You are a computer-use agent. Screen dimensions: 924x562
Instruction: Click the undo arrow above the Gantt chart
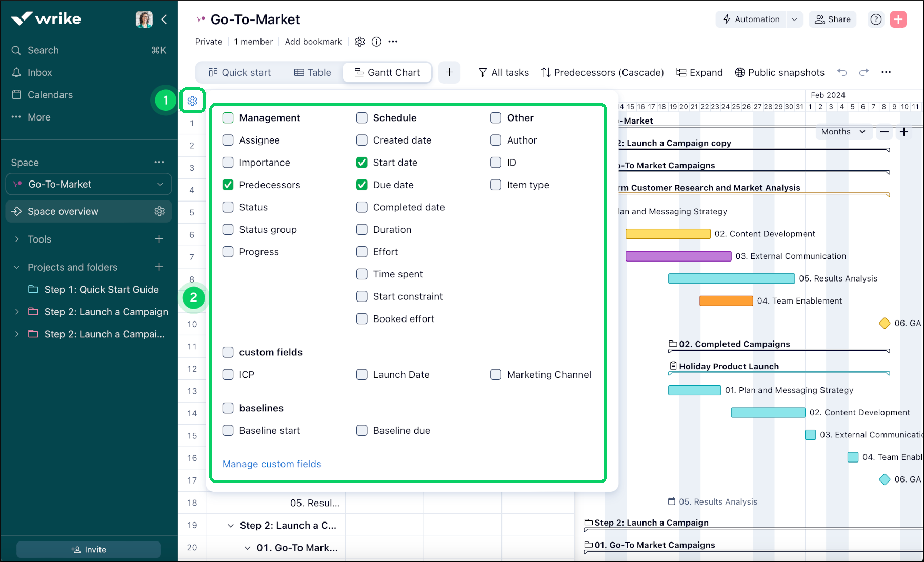tap(842, 72)
